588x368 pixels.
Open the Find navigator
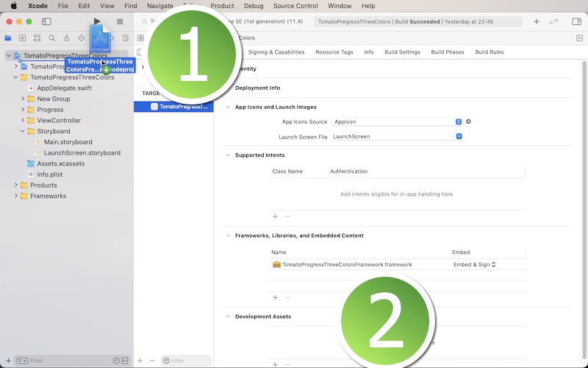click(x=51, y=38)
